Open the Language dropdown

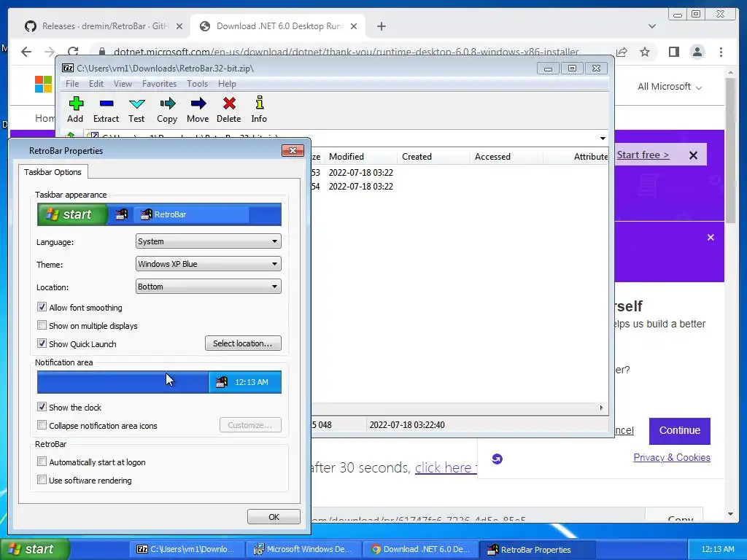coord(208,241)
